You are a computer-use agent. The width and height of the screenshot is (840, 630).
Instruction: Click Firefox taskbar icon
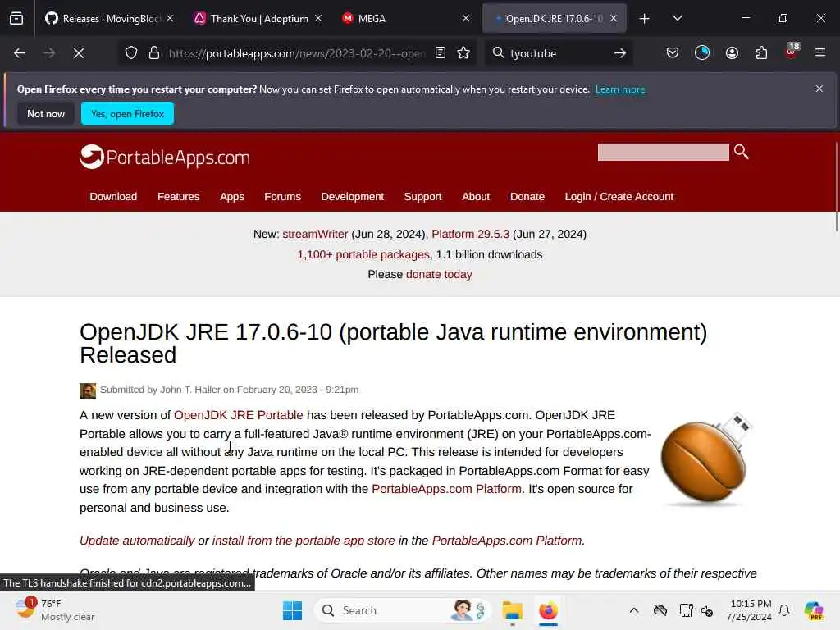(548, 610)
